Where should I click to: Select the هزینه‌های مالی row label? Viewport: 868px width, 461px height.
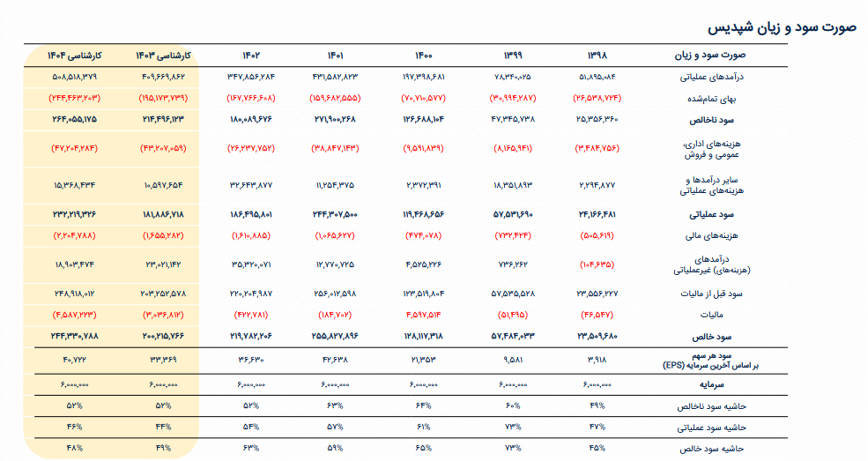pyautogui.click(x=716, y=235)
